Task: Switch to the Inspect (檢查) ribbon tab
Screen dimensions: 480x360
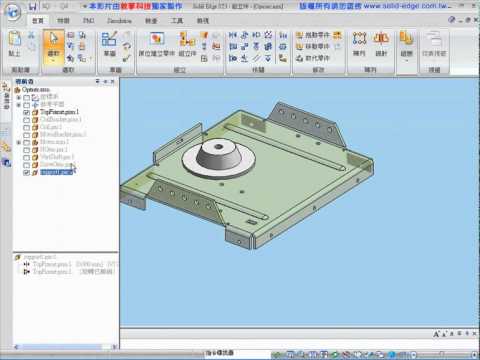Action: click(151, 20)
